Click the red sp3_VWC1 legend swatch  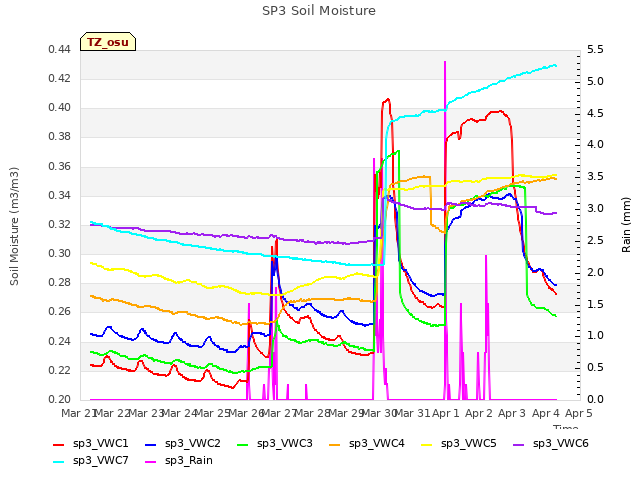tap(59, 444)
